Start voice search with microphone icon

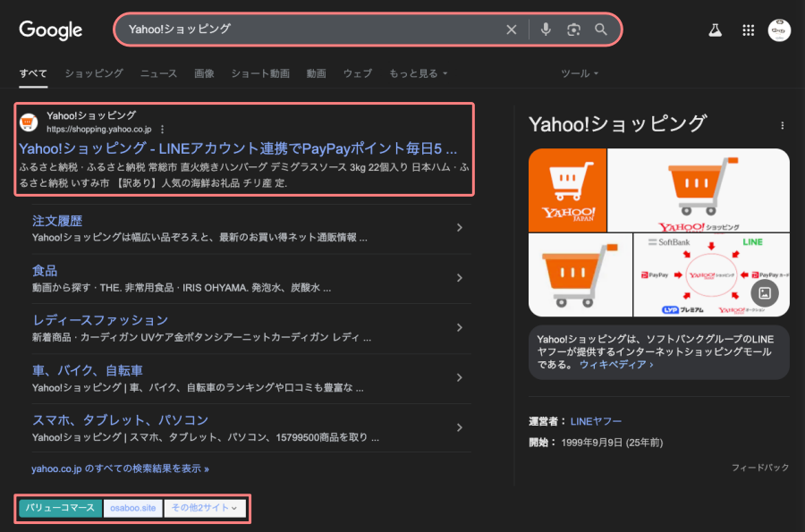coord(546,30)
